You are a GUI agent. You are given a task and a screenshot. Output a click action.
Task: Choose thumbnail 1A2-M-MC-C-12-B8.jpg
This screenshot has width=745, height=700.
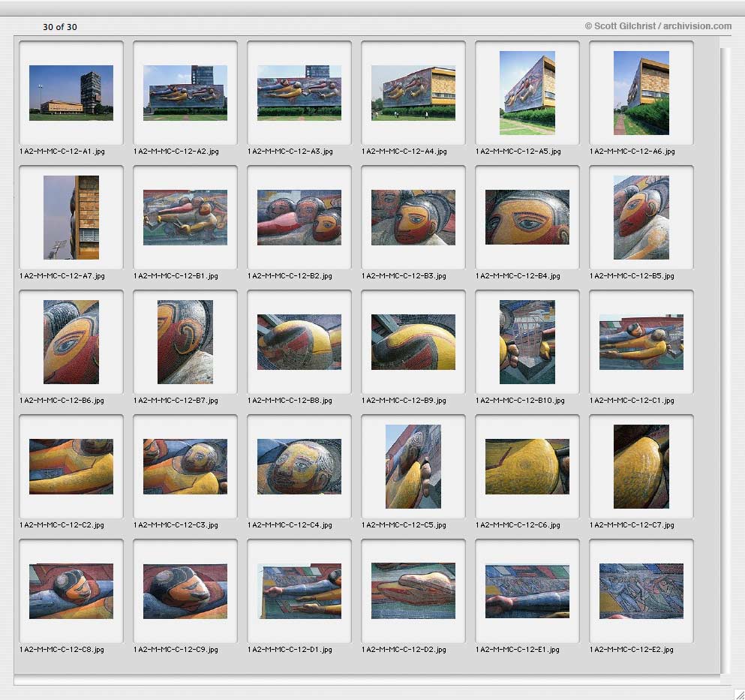click(299, 341)
